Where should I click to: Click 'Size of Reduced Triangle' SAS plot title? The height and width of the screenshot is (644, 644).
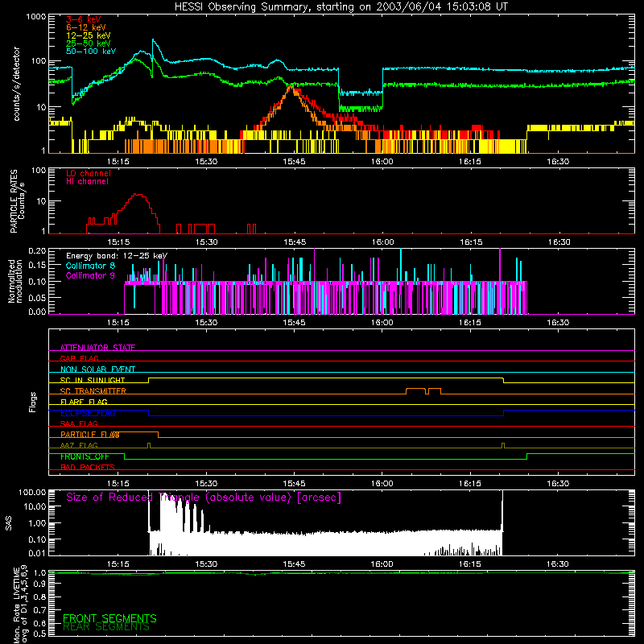[x=204, y=497]
